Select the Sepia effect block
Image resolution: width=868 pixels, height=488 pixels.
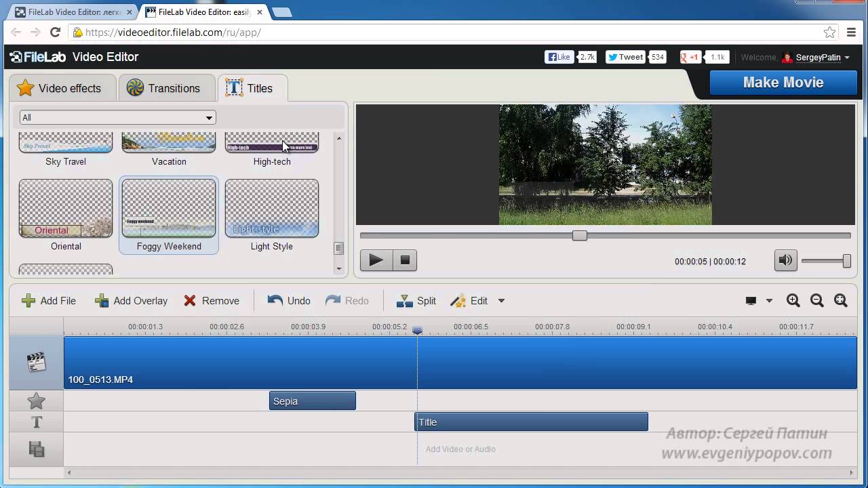pyautogui.click(x=313, y=401)
